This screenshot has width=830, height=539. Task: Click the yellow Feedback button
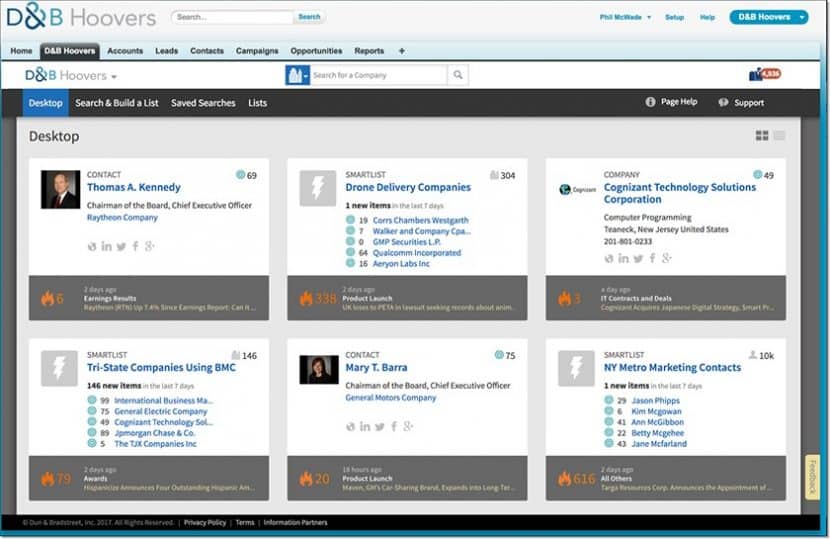(x=814, y=477)
